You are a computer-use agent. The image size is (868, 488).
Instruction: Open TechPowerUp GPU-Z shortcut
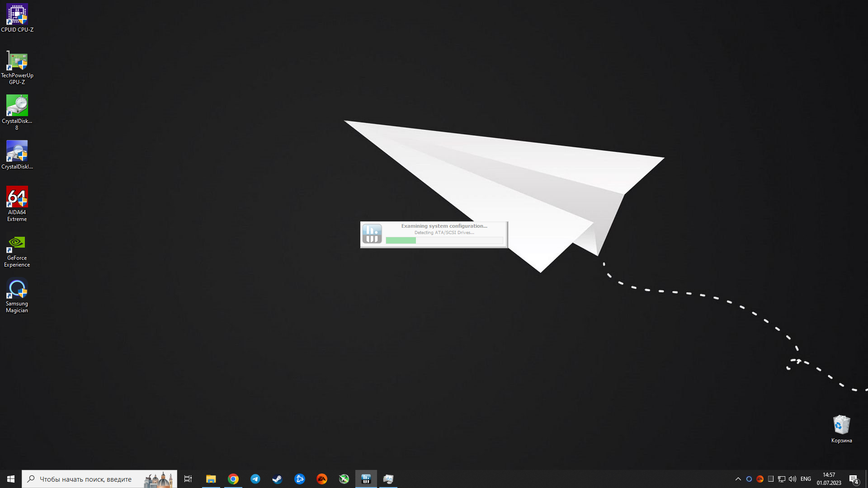tap(17, 61)
